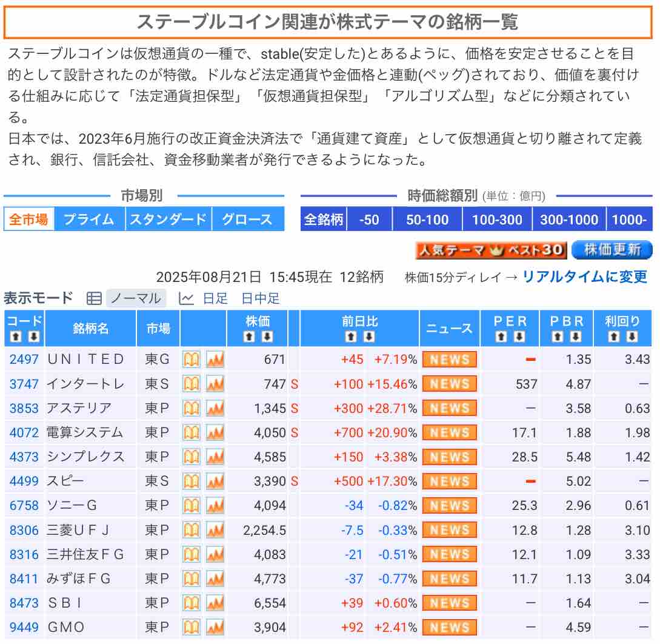This screenshot has width=660, height=644.
Task: Switch to リアルタイムに変更 link
Action: click(x=585, y=277)
